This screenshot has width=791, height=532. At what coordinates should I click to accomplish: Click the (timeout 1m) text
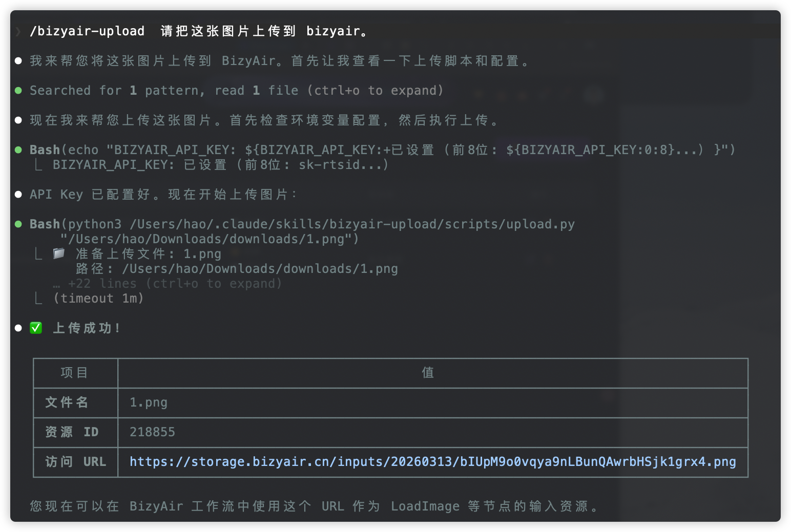click(x=98, y=299)
